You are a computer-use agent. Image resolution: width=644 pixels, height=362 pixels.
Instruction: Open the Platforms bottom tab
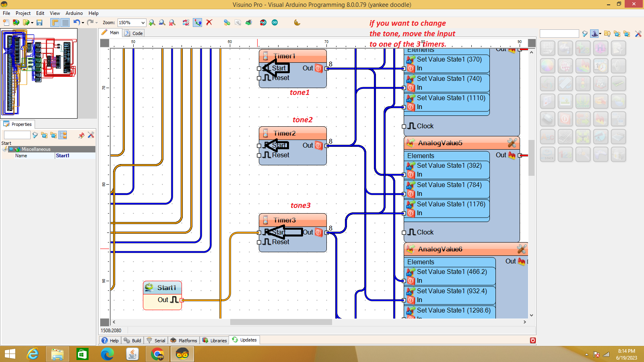pyautogui.click(x=184, y=340)
